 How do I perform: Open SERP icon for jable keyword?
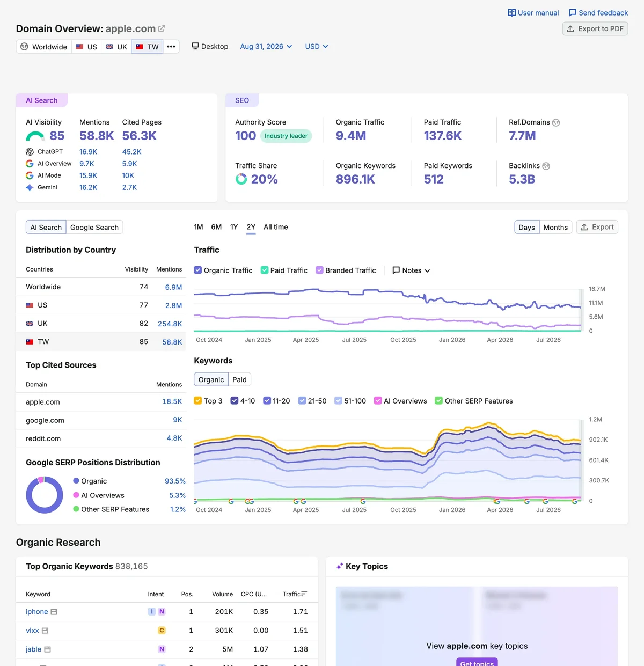[x=47, y=649]
